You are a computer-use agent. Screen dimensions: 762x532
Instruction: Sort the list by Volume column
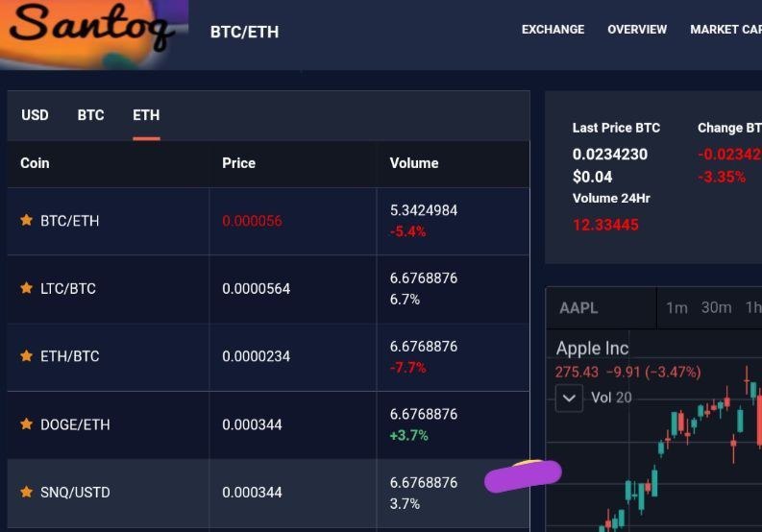click(x=413, y=163)
